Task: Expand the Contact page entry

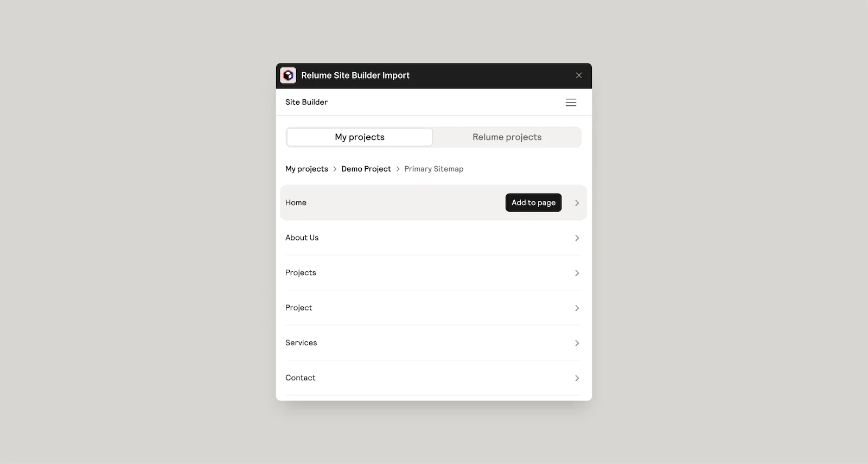Action: point(300,378)
